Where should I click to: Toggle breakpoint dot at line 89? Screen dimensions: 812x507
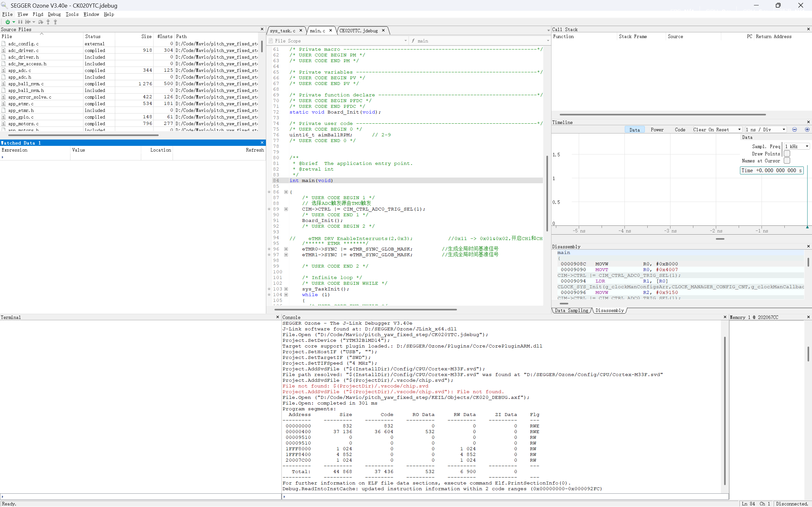269,209
